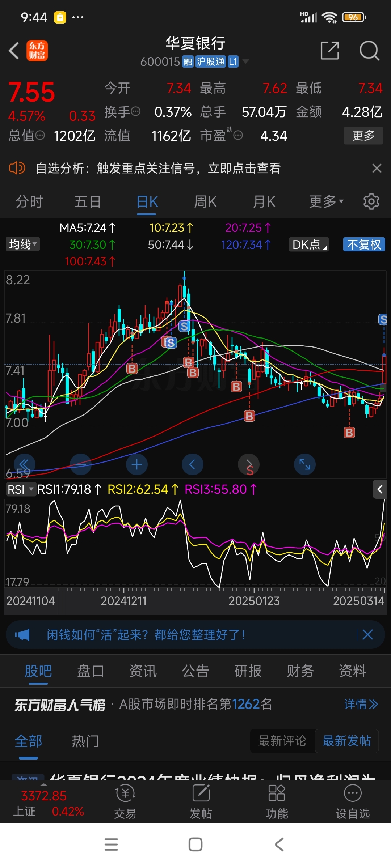Open the 不复权 adjustment selector

tap(364, 244)
